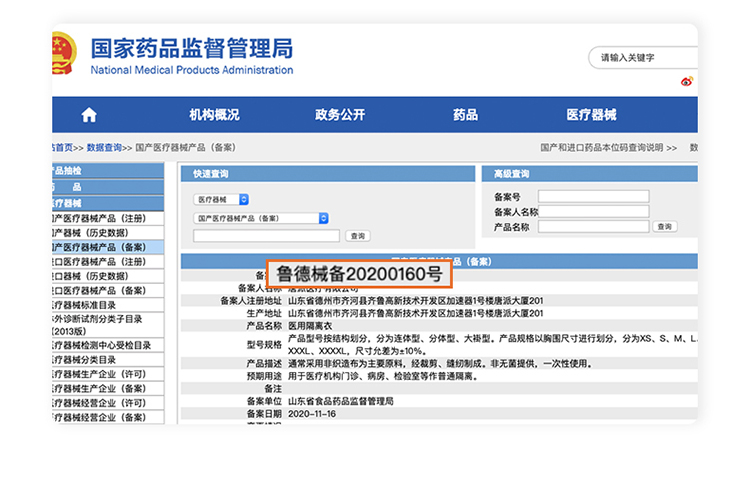This screenshot has width=750, height=487.
Task: Go to the home page icon
Action: [x=89, y=115]
